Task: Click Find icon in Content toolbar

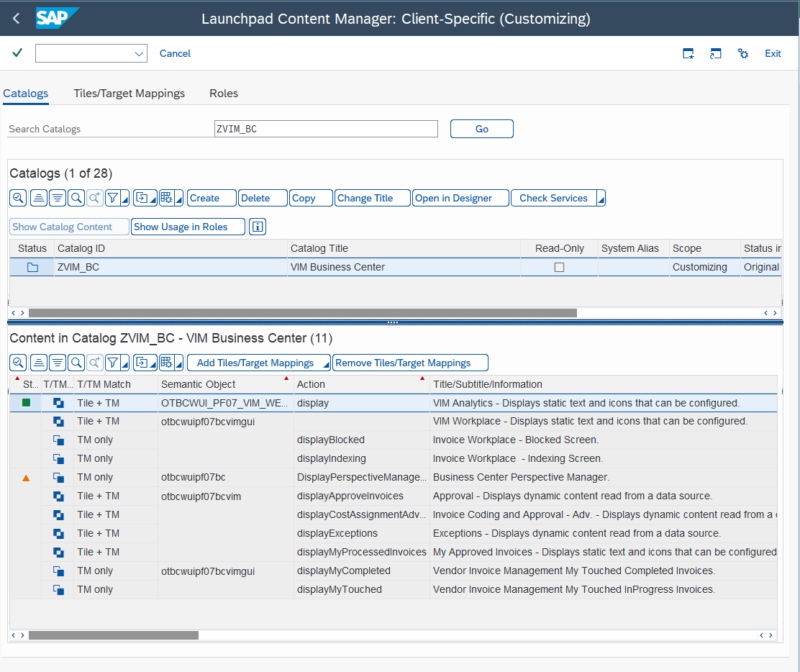Action: [76, 363]
